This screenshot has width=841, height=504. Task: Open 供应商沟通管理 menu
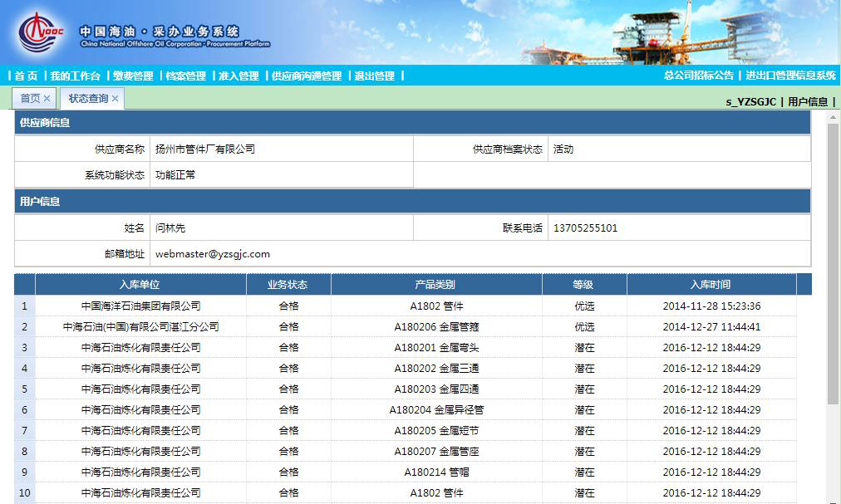pyautogui.click(x=307, y=76)
